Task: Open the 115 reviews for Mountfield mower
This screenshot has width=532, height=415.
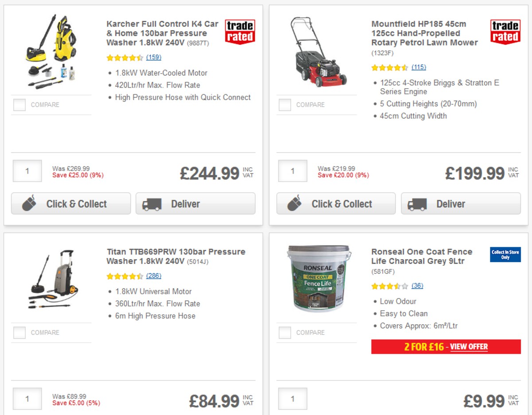Action: coord(419,67)
